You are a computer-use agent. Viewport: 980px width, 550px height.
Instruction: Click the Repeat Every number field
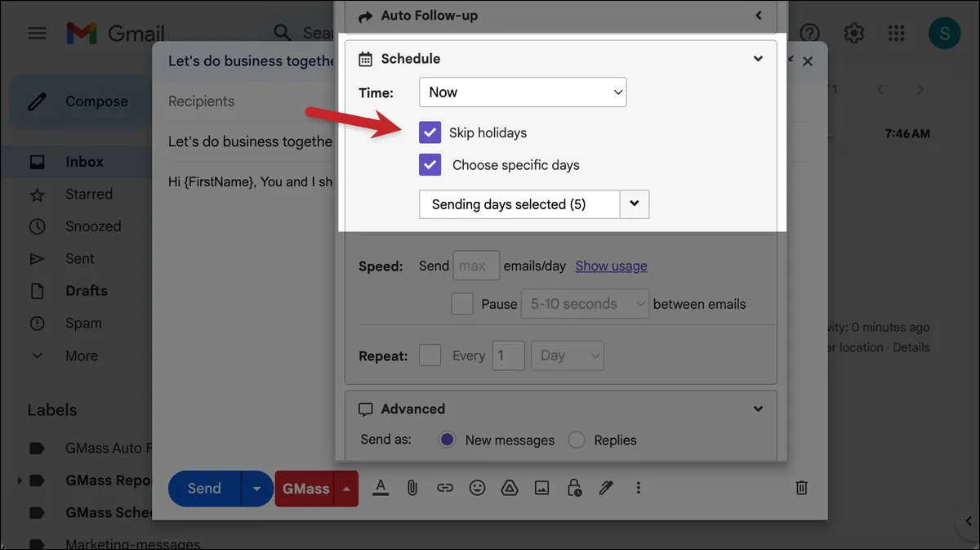[508, 355]
